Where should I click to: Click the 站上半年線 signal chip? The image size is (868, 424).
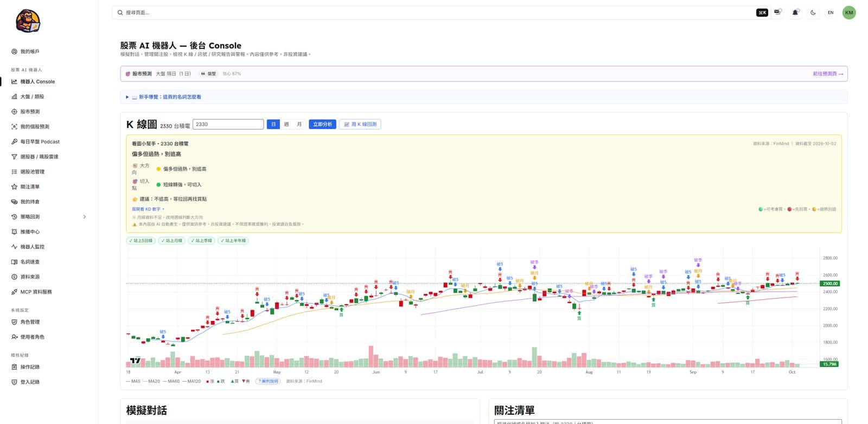click(233, 241)
